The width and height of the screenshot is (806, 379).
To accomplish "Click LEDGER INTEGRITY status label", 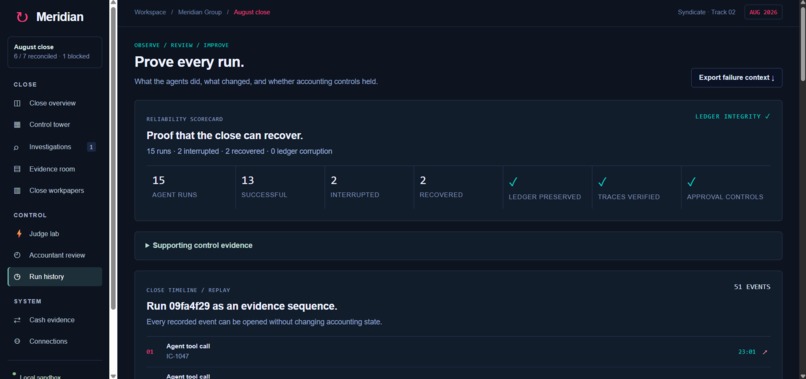I will (732, 117).
